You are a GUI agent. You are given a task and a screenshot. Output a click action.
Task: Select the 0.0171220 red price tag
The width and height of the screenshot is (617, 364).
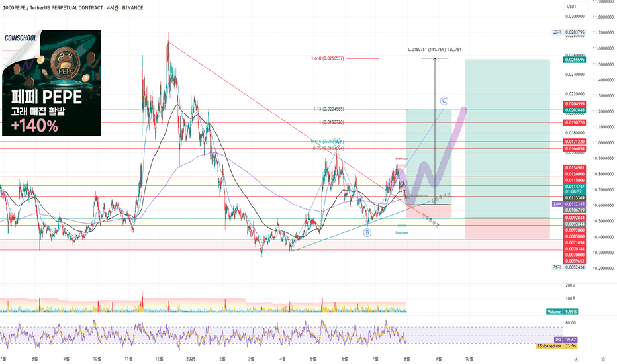click(575, 142)
